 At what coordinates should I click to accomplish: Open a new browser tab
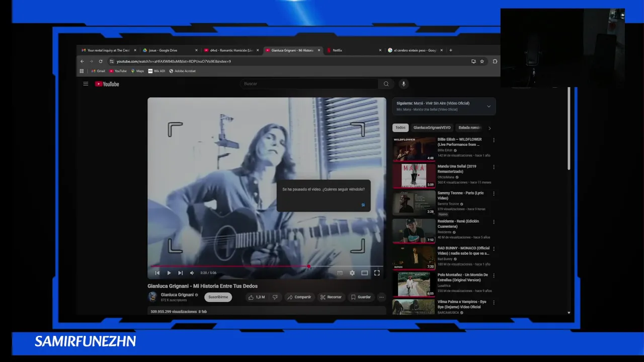(450, 50)
